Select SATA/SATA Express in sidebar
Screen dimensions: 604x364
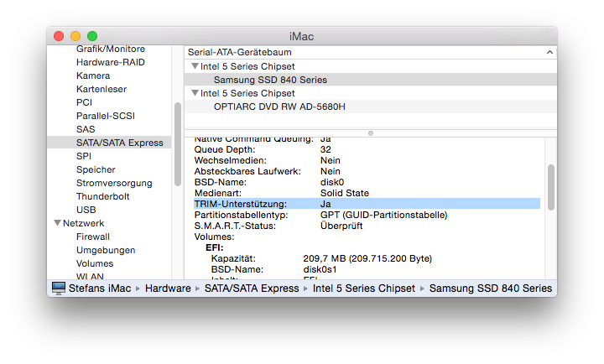(109, 143)
